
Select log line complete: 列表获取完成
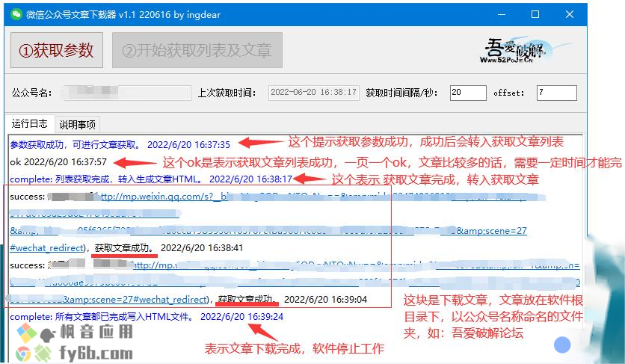point(151,179)
